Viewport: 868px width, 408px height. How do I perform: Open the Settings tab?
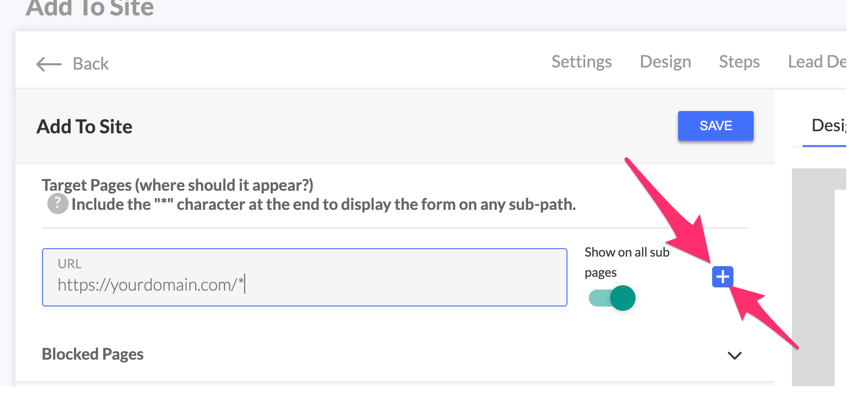581,62
